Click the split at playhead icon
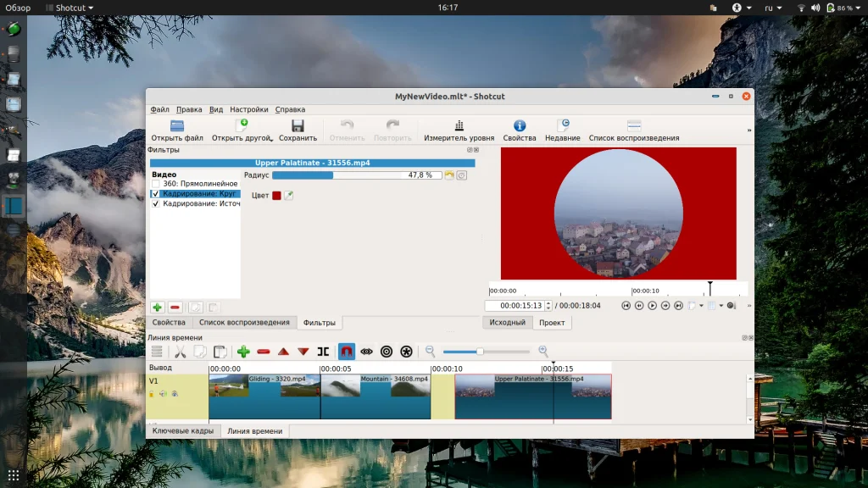The width and height of the screenshot is (868, 488). click(323, 352)
